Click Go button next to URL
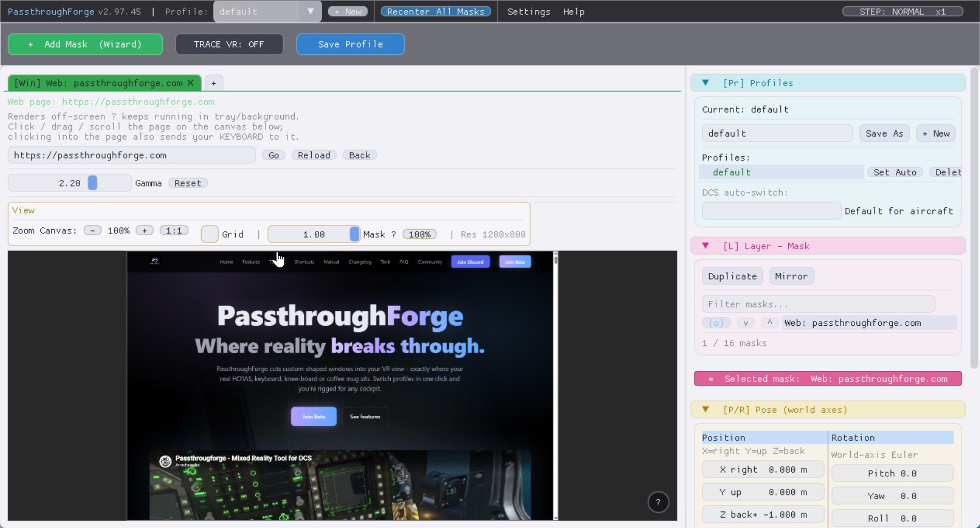Screen dimensions: 980x528 click(274, 155)
